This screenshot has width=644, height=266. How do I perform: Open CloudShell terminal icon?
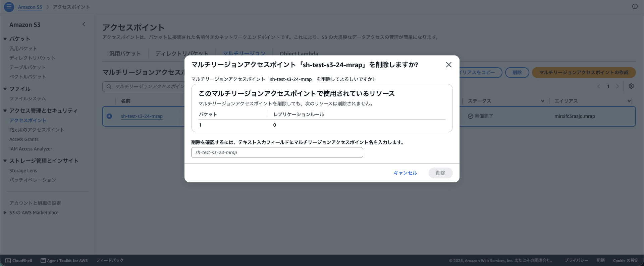pos(8,261)
